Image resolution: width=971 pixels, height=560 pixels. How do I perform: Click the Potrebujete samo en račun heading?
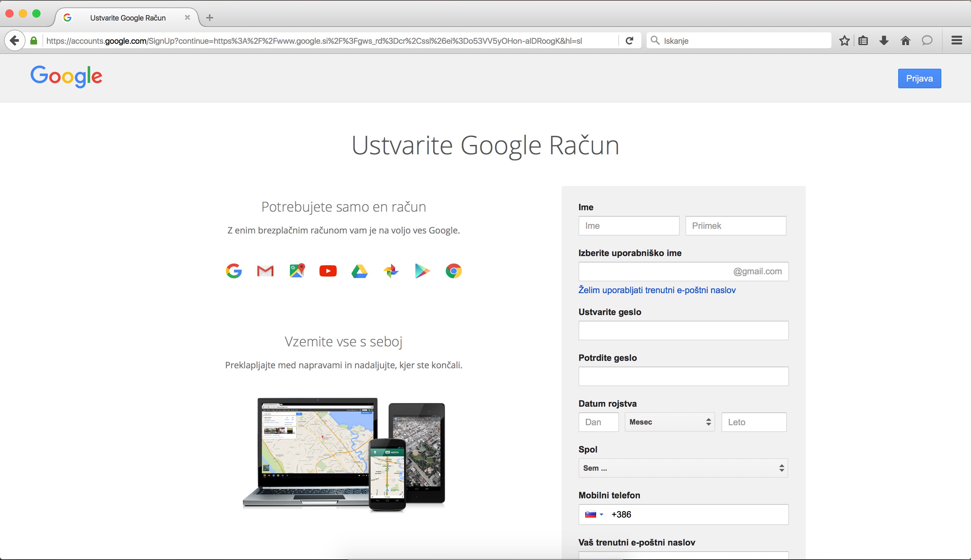pyautogui.click(x=344, y=207)
